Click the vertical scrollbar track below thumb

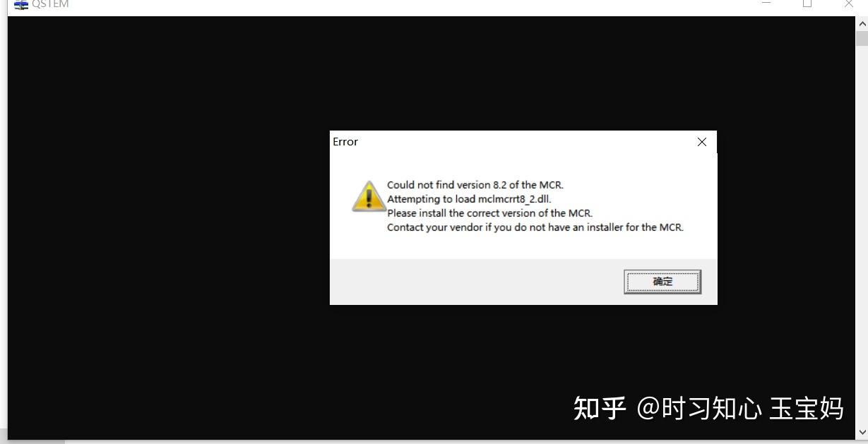[862, 235]
